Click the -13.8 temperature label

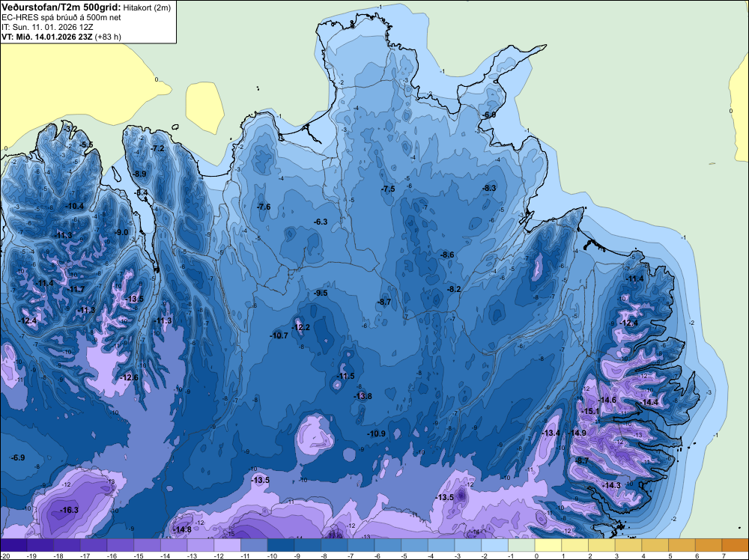click(x=363, y=396)
